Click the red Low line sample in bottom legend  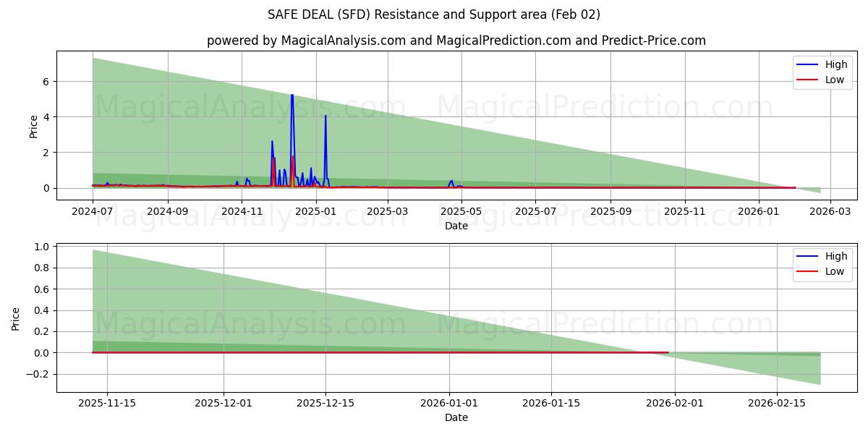point(808,271)
